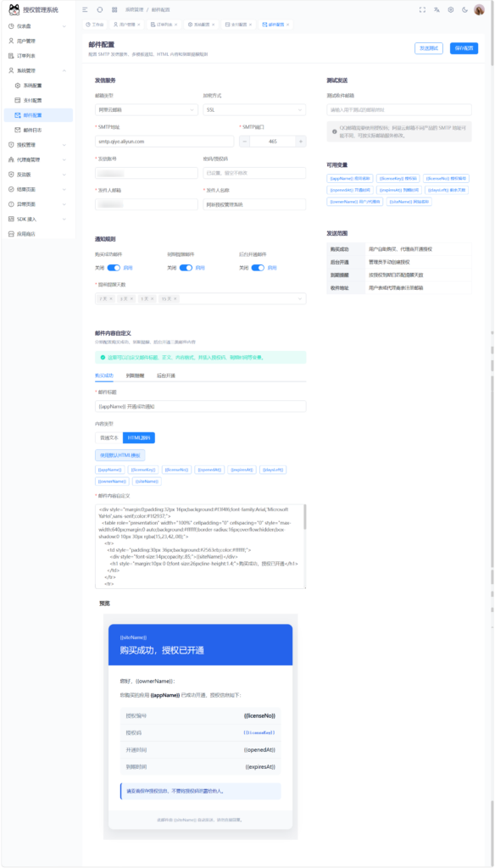
Task: Open 应用商店 in the sidebar
Action: click(37, 234)
